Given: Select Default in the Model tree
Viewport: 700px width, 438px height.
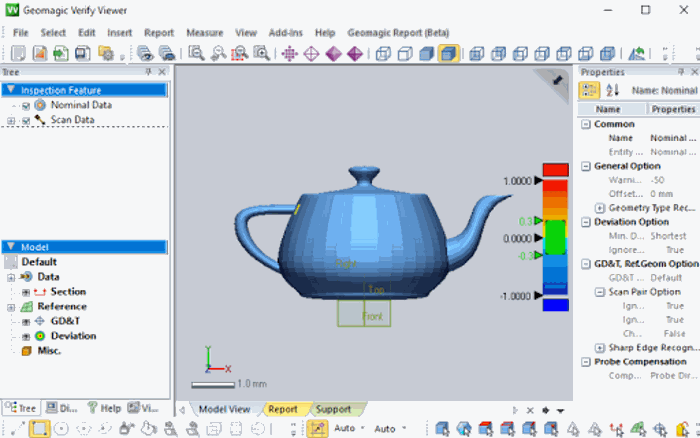Looking at the screenshot, I should point(39,262).
